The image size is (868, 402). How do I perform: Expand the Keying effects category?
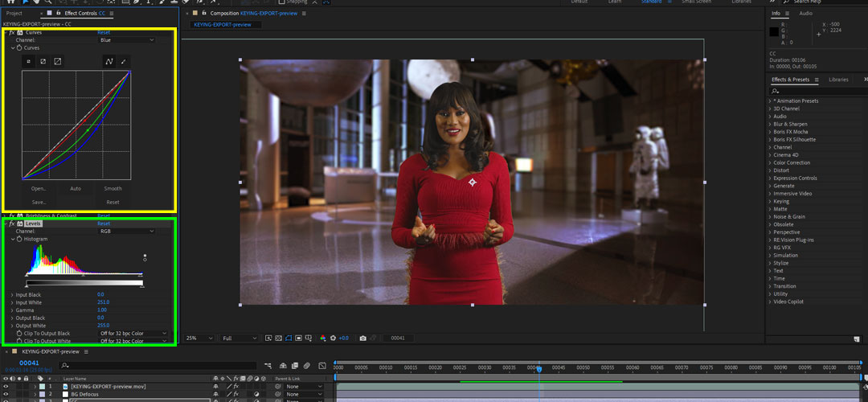pos(770,202)
